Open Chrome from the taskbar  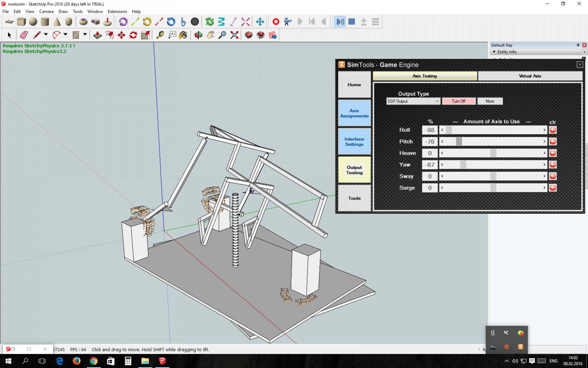click(x=94, y=361)
